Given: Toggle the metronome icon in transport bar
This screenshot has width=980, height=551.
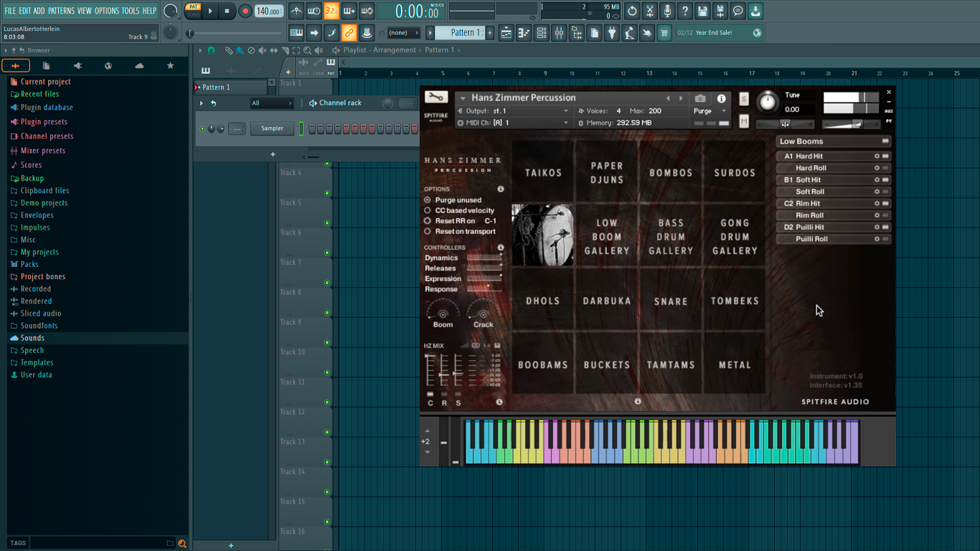Looking at the screenshot, I should coord(296,11).
